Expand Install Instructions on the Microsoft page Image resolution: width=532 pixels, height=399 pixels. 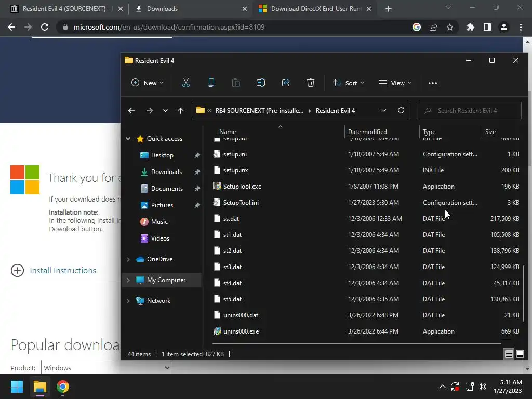54,270
